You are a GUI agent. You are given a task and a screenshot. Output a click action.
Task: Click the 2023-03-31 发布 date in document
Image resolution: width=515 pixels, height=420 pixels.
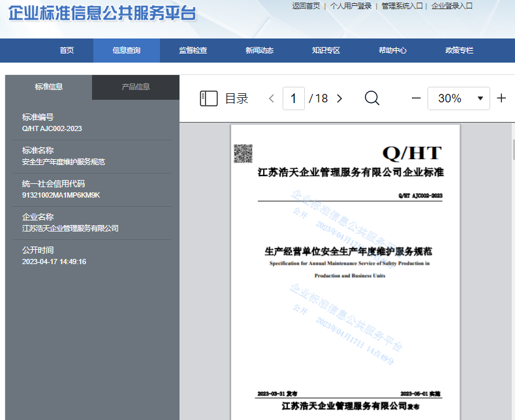point(277,394)
